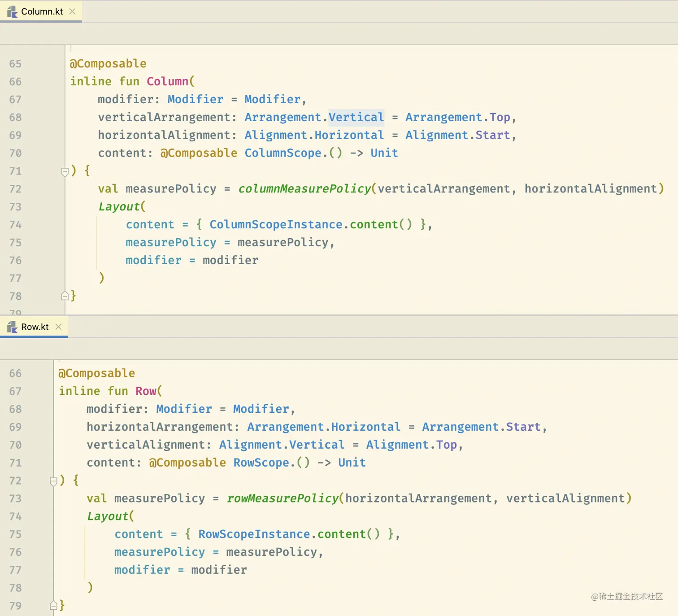Click 'val' keyword at line 73 in Row.kt

97,498
